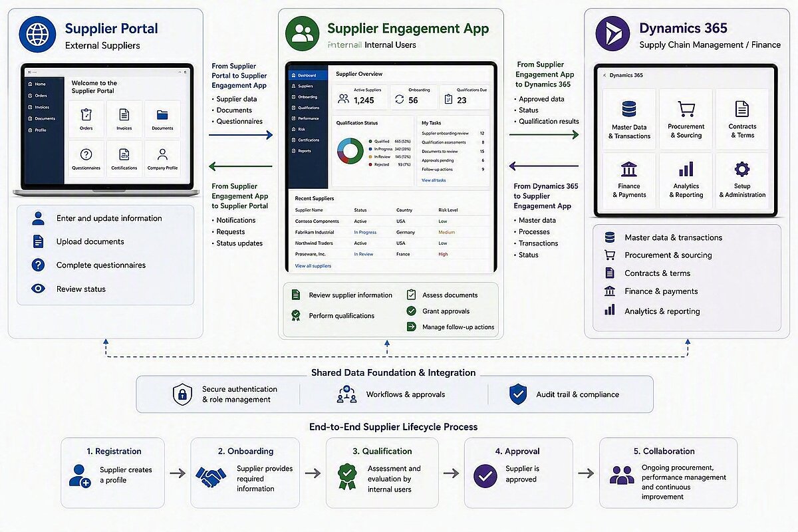Click the Upload documents file icon
The height and width of the screenshot is (532, 798).
tap(38, 241)
